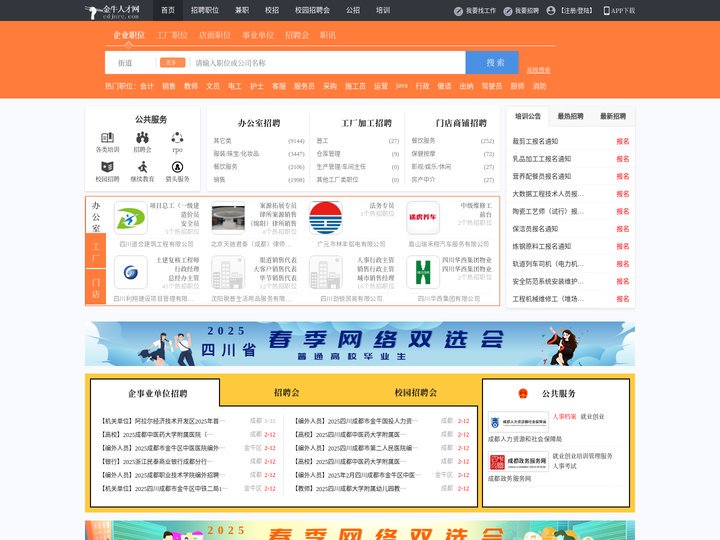
Task: Open 各类培训 icon in 公共服务
Action: [107, 137]
